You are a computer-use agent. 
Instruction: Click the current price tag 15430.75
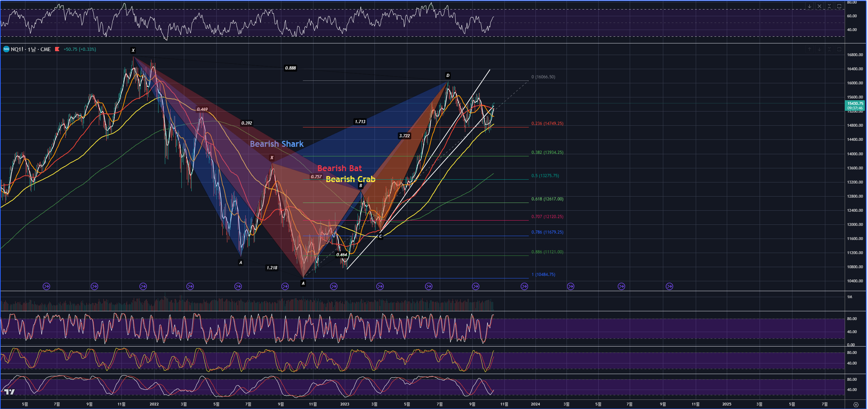[x=855, y=104]
